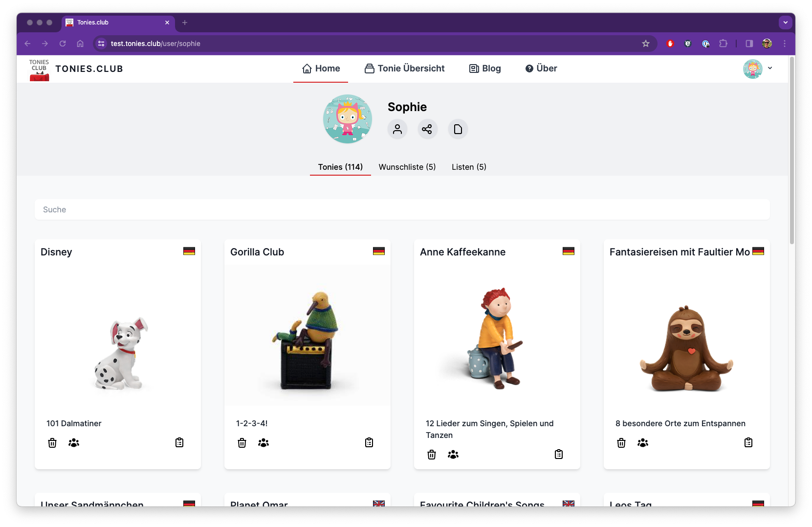This screenshot has width=812, height=527.
Task: Click '12 Lieder zum Singen' description text
Action: (490, 429)
